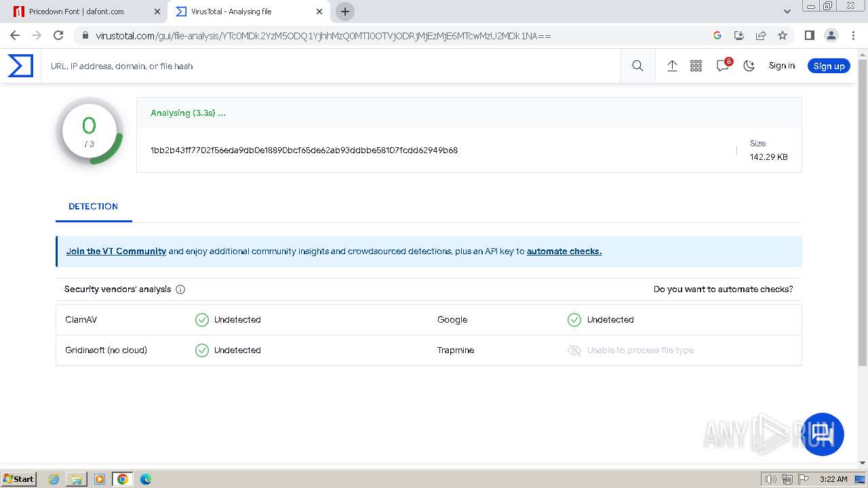Click the file hash text
Viewport: 868px width, 488px height.
(304, 150)
